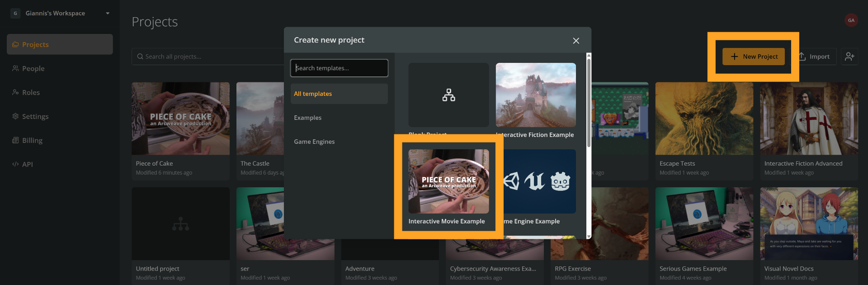Open the Roles sidebar section

coord(60,92)
